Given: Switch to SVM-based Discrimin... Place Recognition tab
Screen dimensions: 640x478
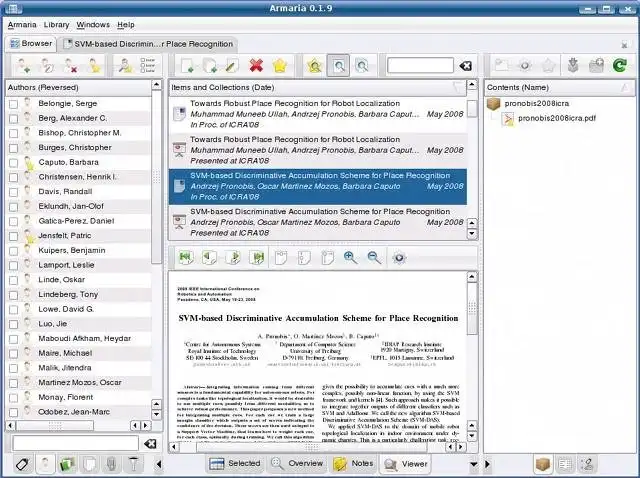Looking at the screenshot, I should [x=149, y=44].
